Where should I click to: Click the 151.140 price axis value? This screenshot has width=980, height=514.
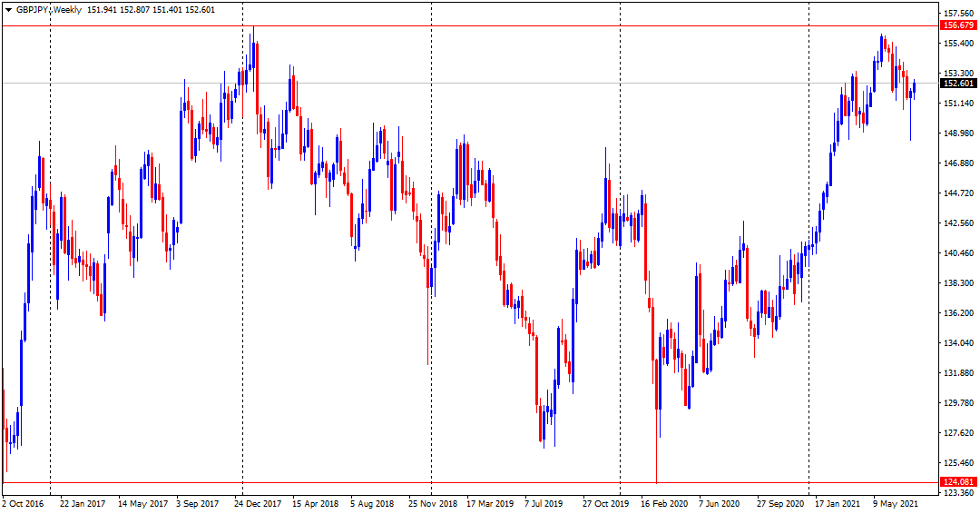[x=959, y=104]
